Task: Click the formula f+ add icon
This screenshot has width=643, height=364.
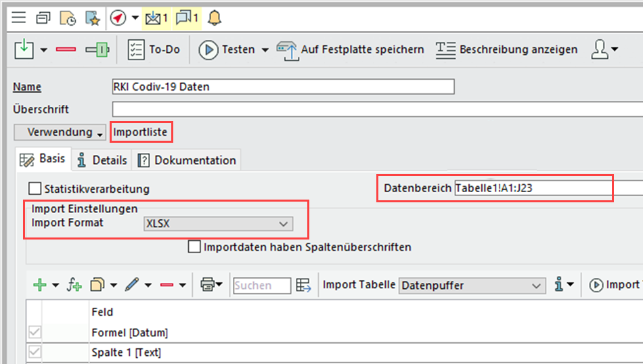Action: (x=74, y=285)
